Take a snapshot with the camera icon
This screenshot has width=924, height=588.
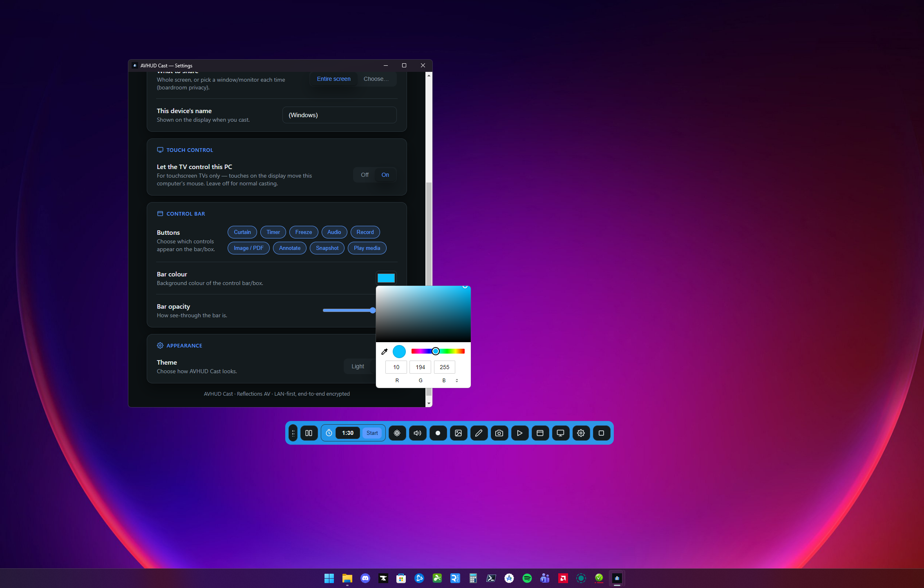pos(499,433)
